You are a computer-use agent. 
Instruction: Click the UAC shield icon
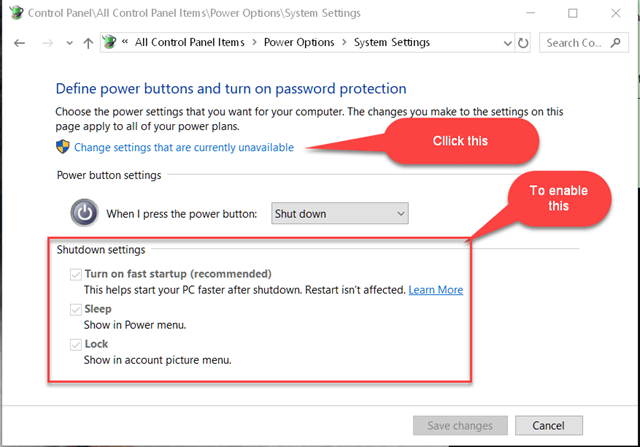(x=62, y=147)
